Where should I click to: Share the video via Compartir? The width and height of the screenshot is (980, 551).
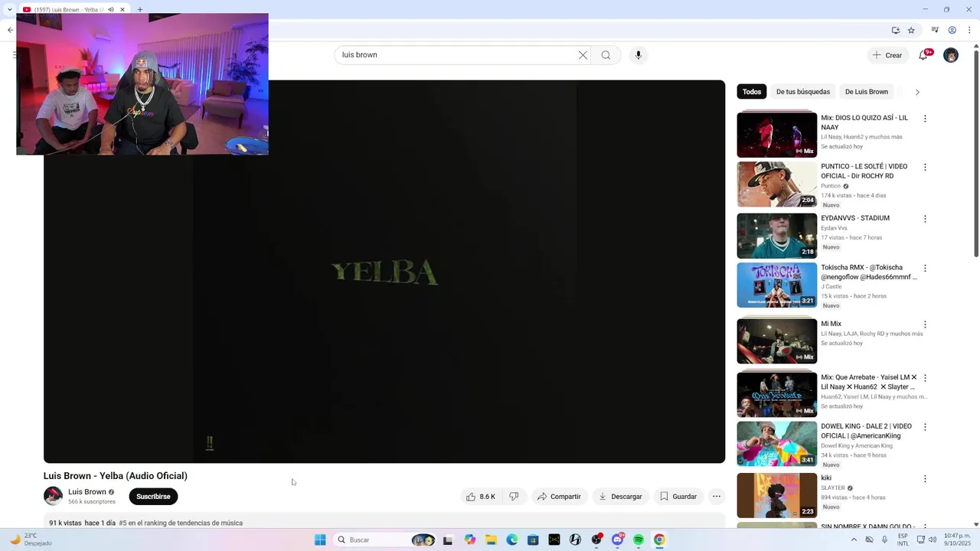(x=559, y=497)
